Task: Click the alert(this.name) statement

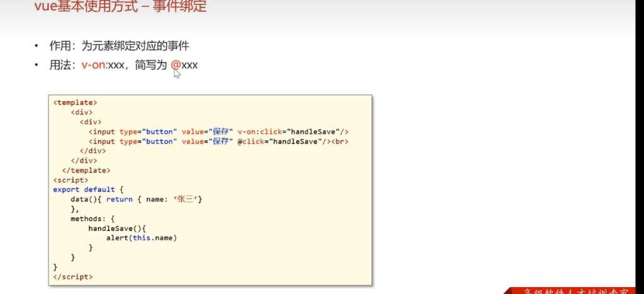Action: pos(141,238)
